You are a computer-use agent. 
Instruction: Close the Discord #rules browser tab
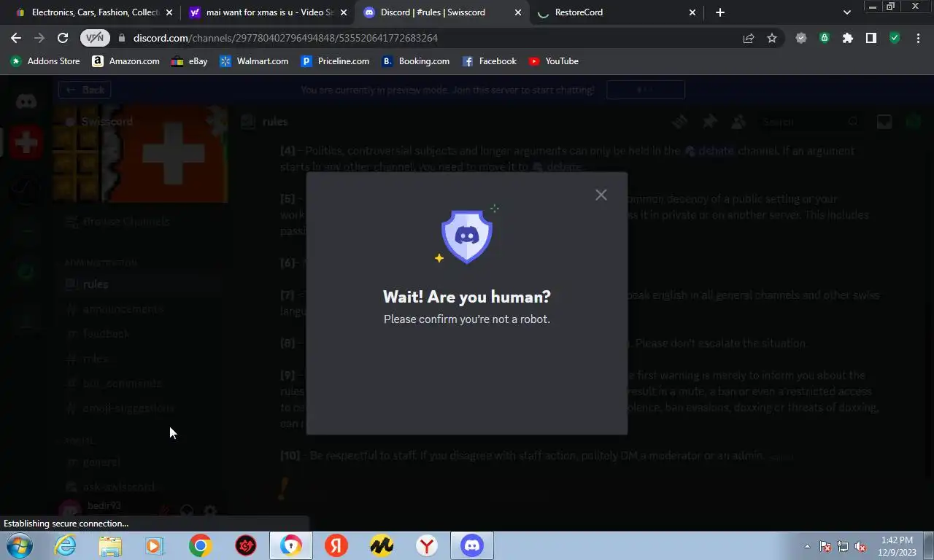pos(518,12)
